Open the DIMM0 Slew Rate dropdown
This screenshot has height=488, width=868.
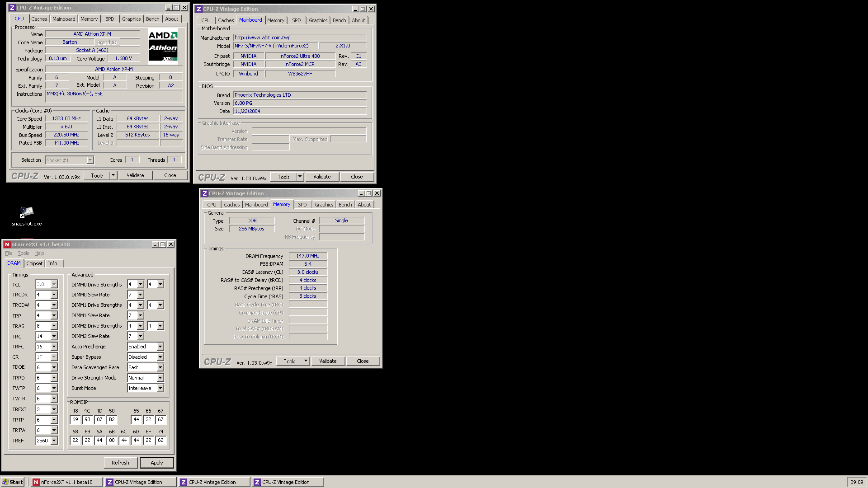pos(140,295)
